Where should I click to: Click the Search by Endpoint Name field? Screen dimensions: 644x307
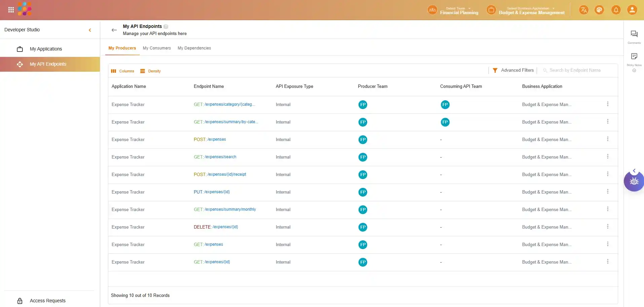pyautogui.click(x=578, y=70)
